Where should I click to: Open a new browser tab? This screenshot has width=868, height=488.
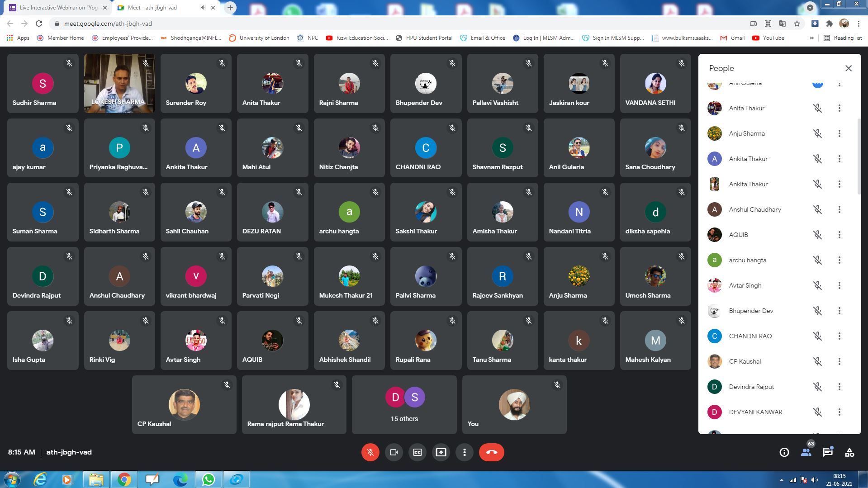[x=230, y=8]
